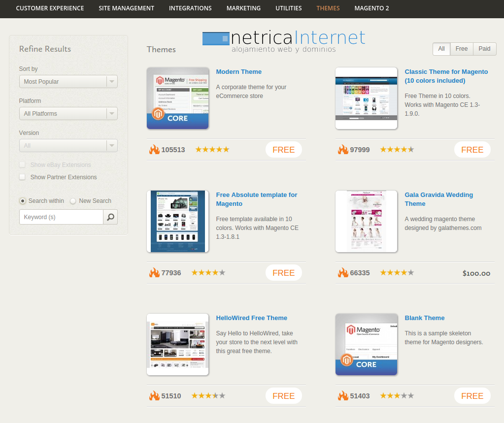Switch to the Paid filter tab
Viewport: 504px width, 423px height.
pyautogui.click(x=484, y=49)
